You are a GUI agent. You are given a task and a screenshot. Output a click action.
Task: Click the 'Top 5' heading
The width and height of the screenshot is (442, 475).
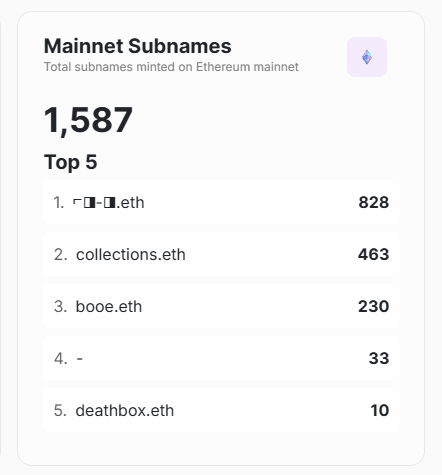70,162
